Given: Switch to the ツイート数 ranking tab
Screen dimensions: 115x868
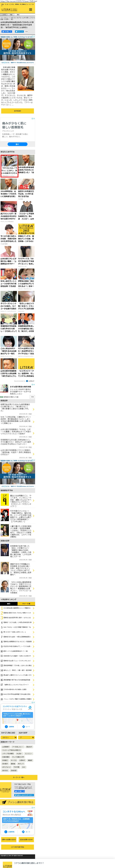Looking at the screenshot, I should coord(26,604).
